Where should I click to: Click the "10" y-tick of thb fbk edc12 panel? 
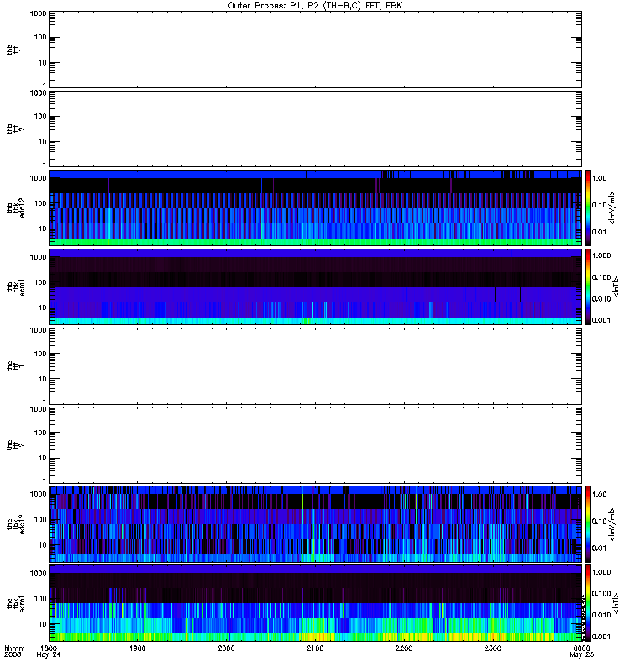(x=43, y=228)
